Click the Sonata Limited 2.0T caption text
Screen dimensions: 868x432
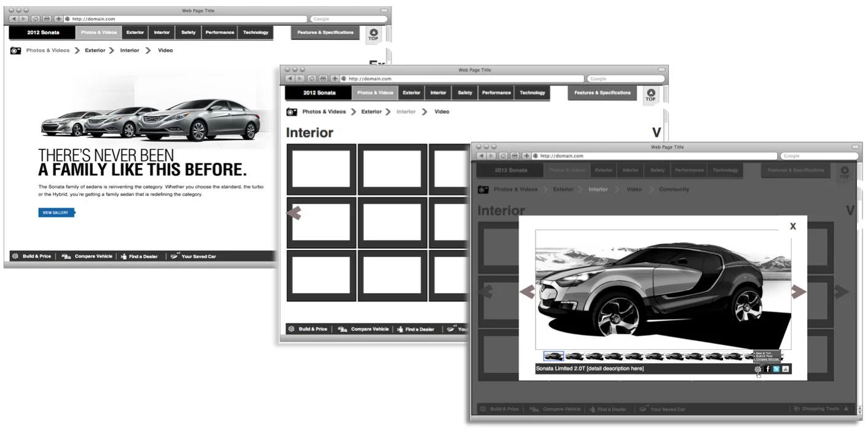point(590,369)
